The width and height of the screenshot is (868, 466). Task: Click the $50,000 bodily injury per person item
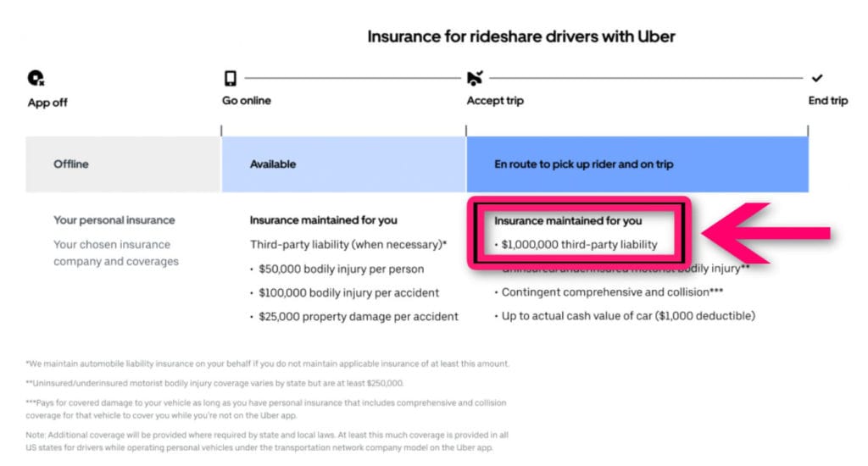337,269
